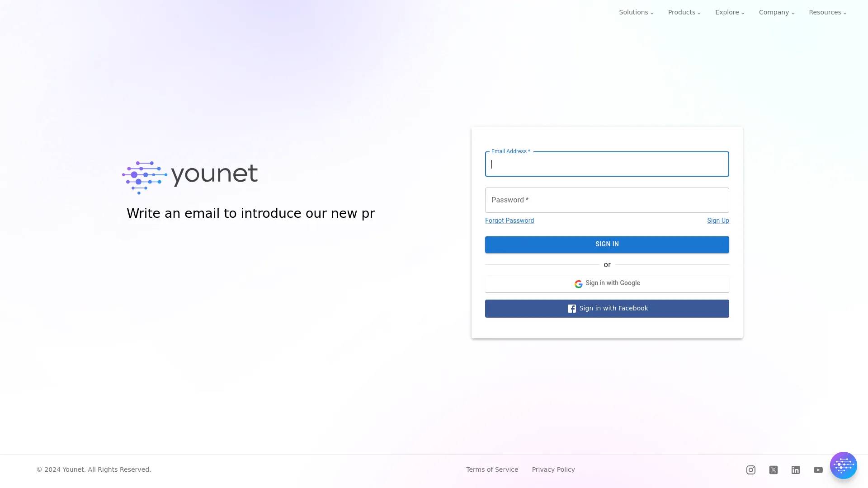Open the Explore menu section

pyautogui.click(x=730, y=13)
